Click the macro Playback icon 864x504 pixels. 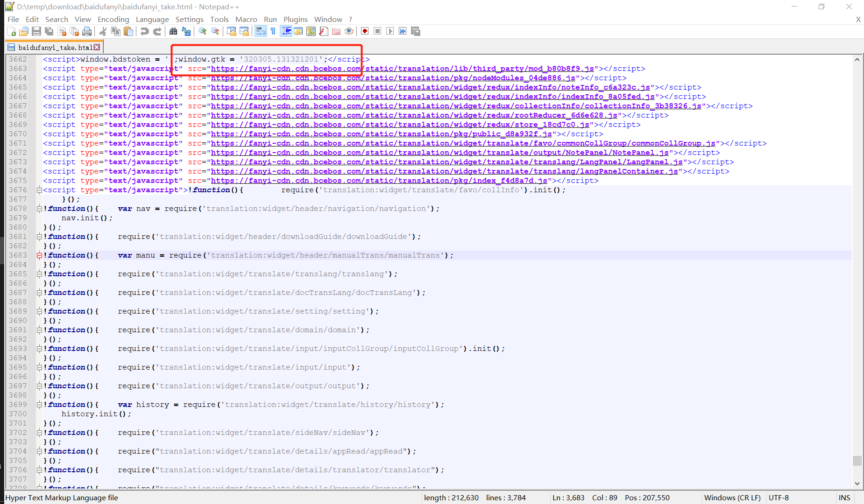click(390, 31)
